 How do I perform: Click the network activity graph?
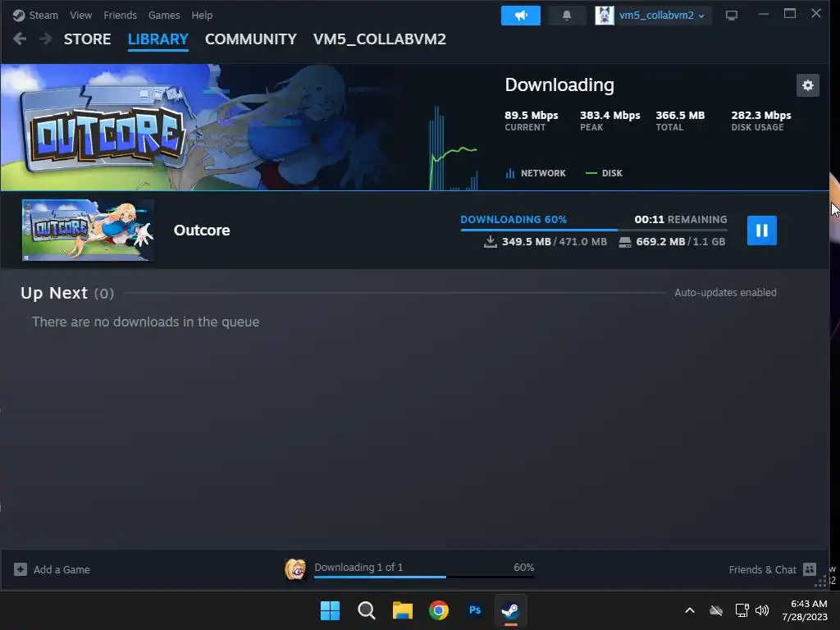click(x=453, y=148)
